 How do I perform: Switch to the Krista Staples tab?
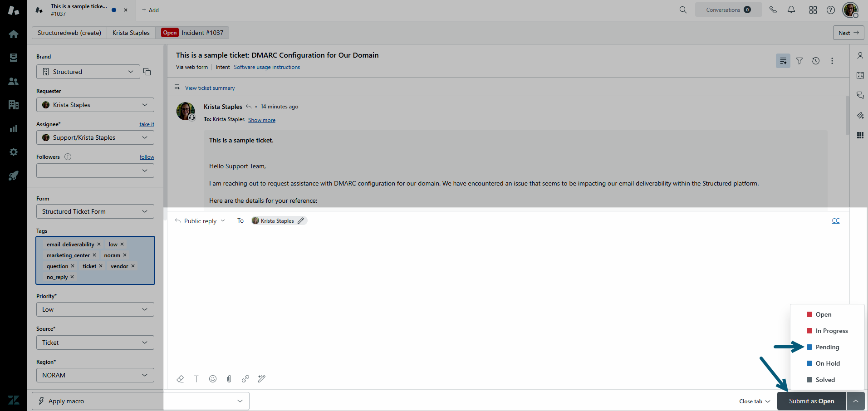131,33
